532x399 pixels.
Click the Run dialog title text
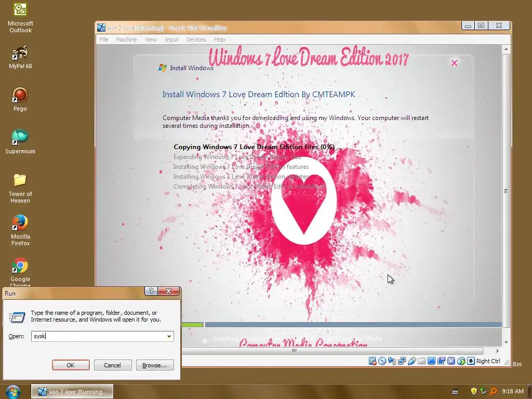(10, 294)
